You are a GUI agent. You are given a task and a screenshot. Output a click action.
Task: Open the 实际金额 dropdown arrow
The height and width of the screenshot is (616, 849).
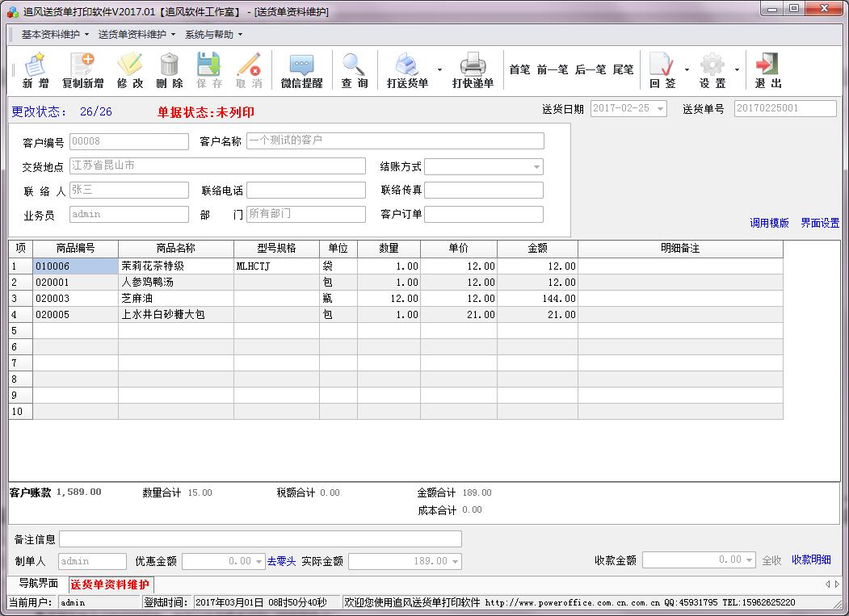(455, 561)
